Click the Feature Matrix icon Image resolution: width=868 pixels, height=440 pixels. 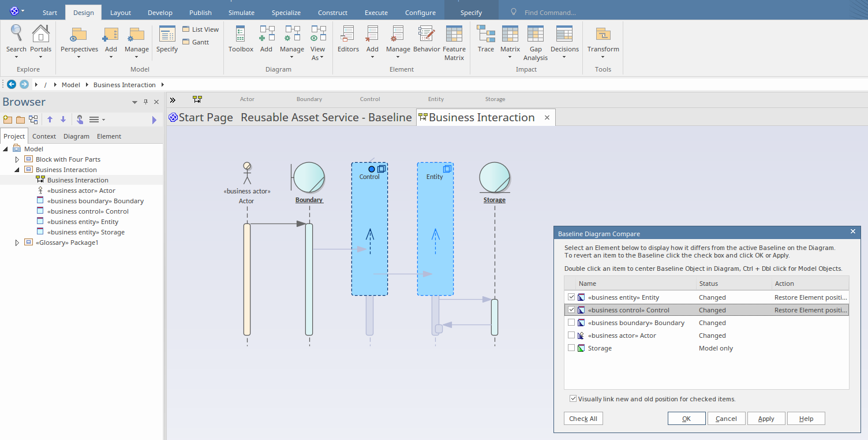[x=454, y=35]
